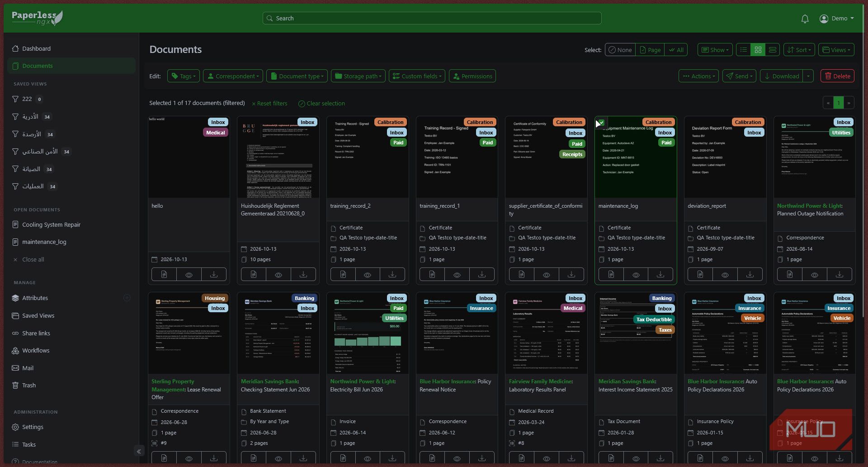868x467 pixels.
Task: Open the edit icon on the deviation_report card
Action: (x=700, y=275)
